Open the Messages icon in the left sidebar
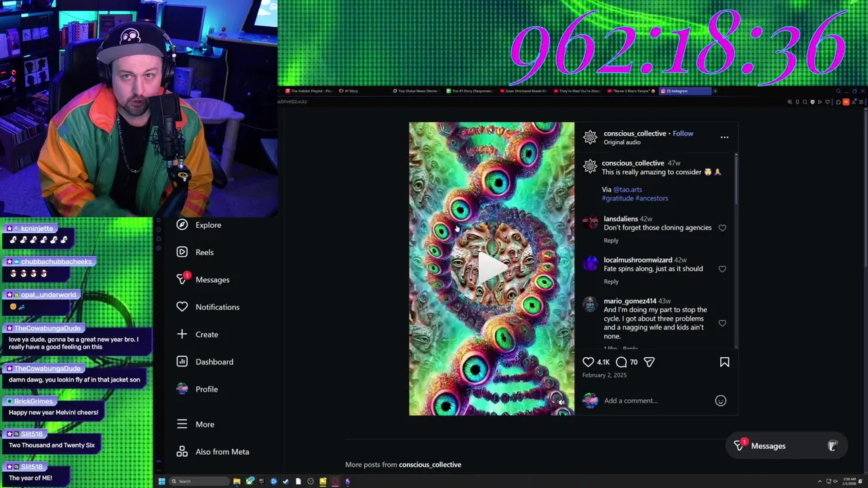The height and width of the screenshot is (488, 868). pyautogui.click(x=182, y=279)
